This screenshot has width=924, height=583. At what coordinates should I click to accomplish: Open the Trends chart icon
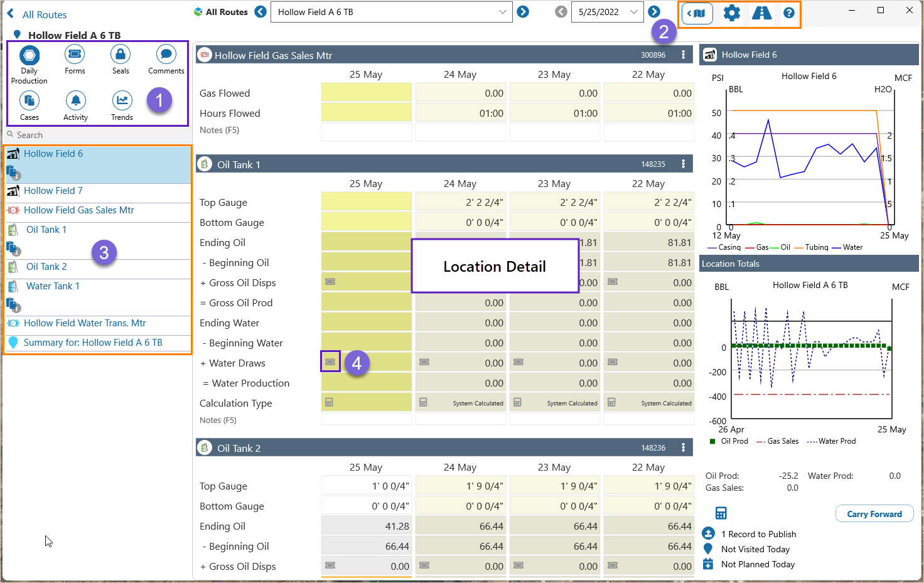[x=122, y=101]
